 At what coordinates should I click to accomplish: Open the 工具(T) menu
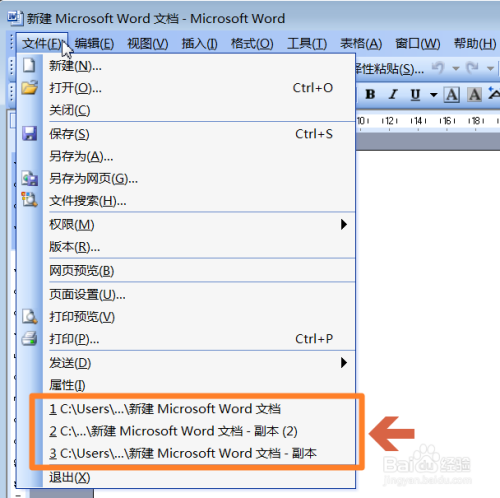pos(307,43)
